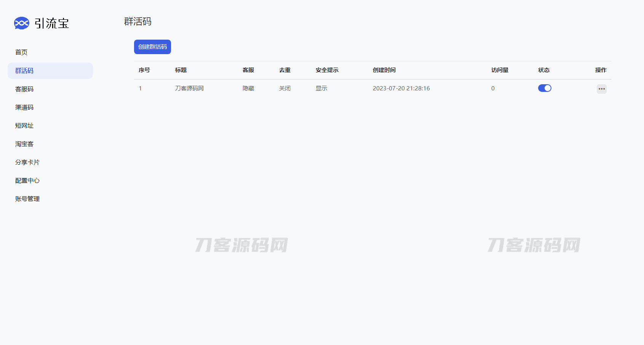This screenshot has width=644, height=345.
Task: Click the 引流宝 brand name text
Action: tap(52, 23)
